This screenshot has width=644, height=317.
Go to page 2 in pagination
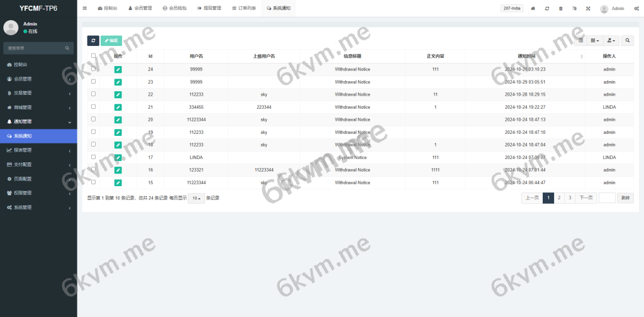point(559,198)
